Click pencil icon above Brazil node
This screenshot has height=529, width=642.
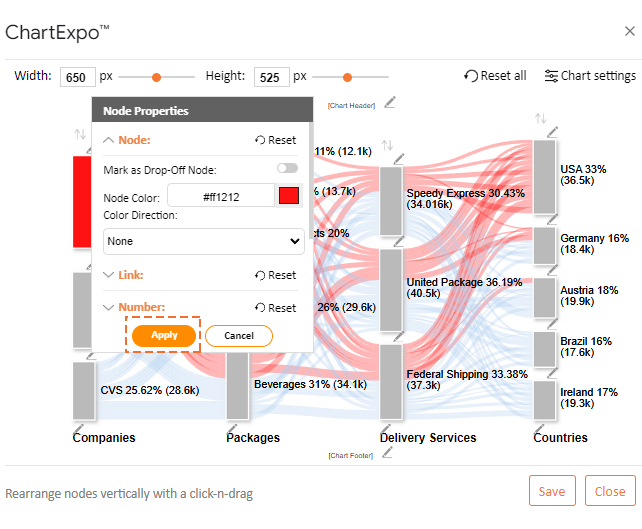click(x=552, y=324)
